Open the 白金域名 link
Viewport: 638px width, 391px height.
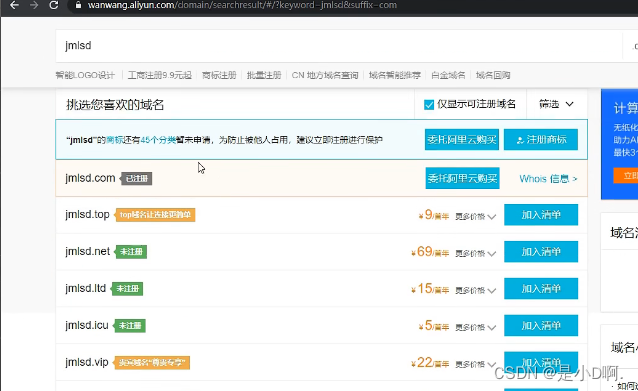[x=448, y=75]
